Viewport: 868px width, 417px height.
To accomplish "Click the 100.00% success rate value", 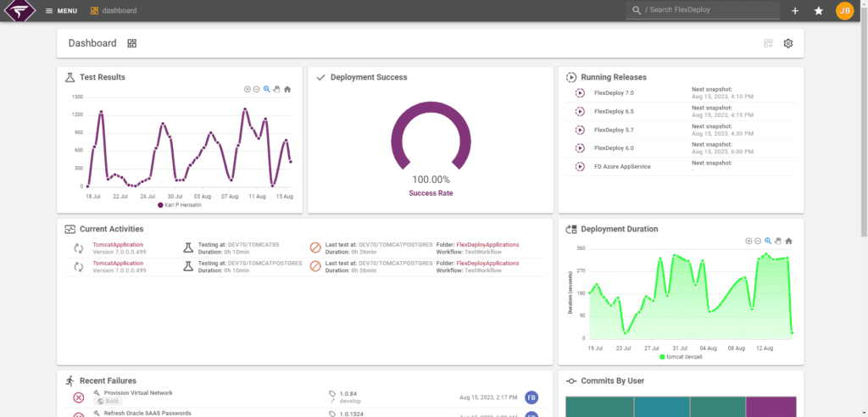I will coord(431,180).
